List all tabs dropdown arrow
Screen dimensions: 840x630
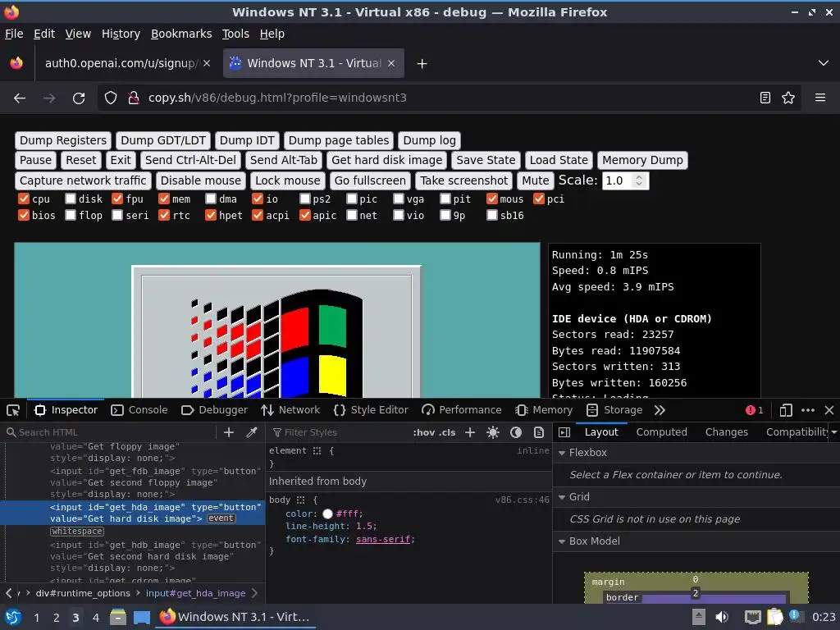(824, 63)
